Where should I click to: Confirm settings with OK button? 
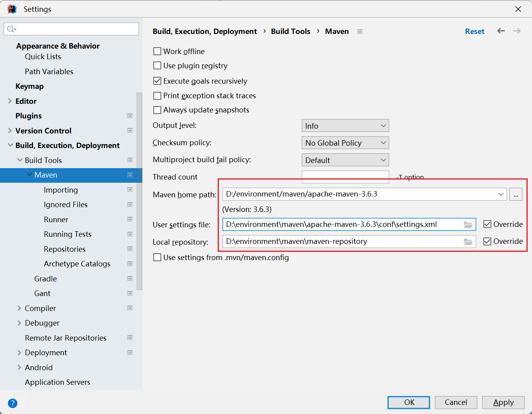click(x=409, y=402)
